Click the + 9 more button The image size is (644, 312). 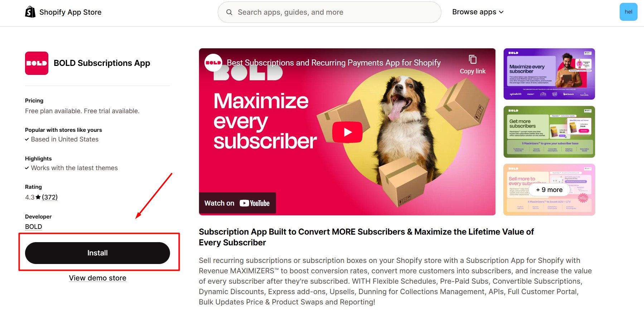(x=549, y=190)
